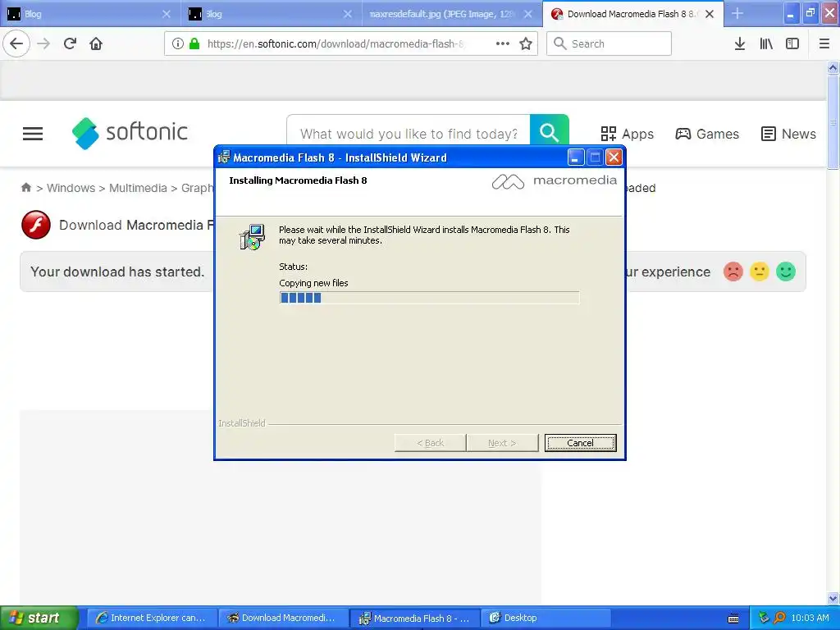Minimize the InstallShield Wizard window
Screen dimensions: 840x630
(x=575, y=157)
